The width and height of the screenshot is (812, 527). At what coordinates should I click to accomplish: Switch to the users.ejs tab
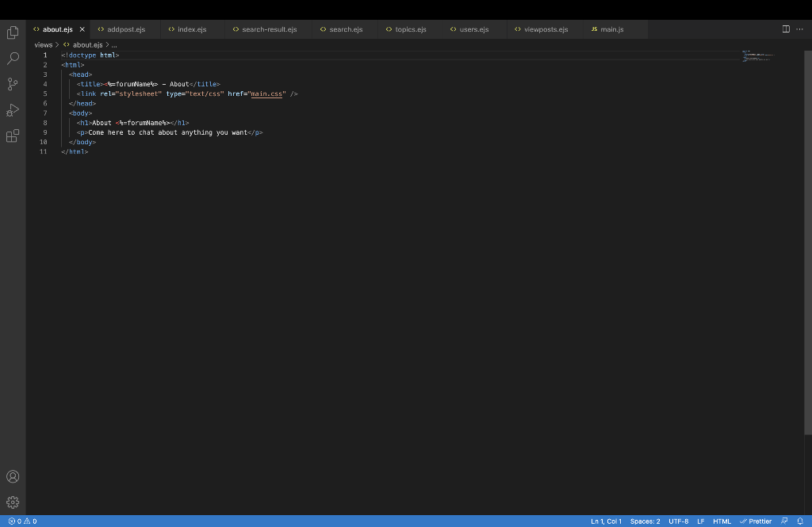(x=474, y=29)
